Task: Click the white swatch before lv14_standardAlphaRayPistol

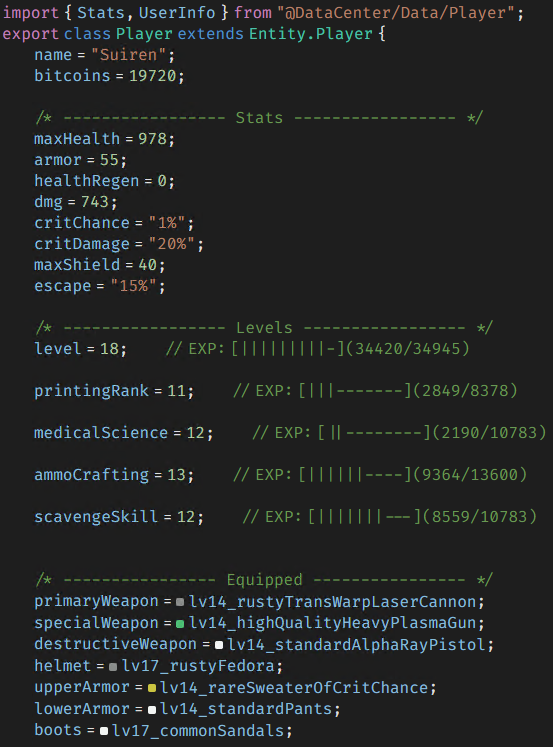Action: (x=219, y=645)
